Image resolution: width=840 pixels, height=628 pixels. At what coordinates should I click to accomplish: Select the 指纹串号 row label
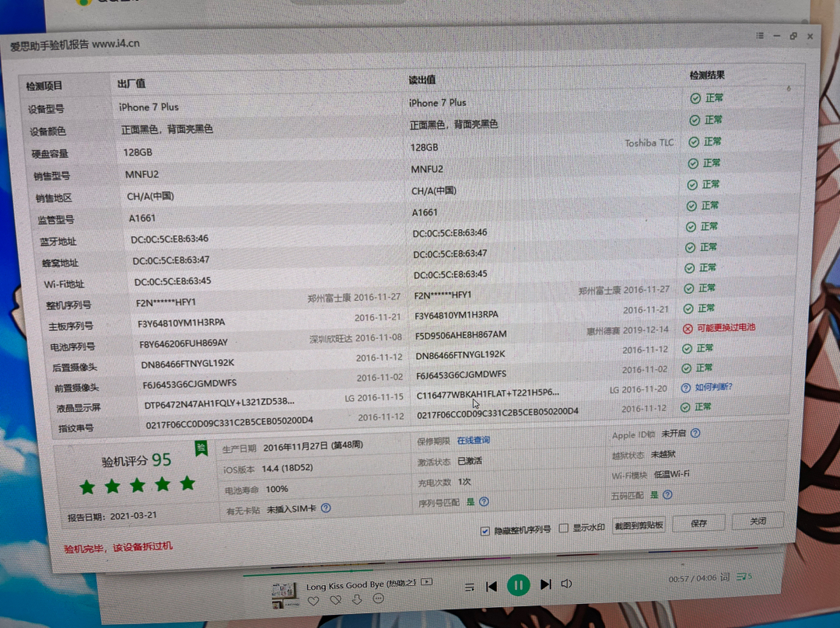[x=75, y=428]
